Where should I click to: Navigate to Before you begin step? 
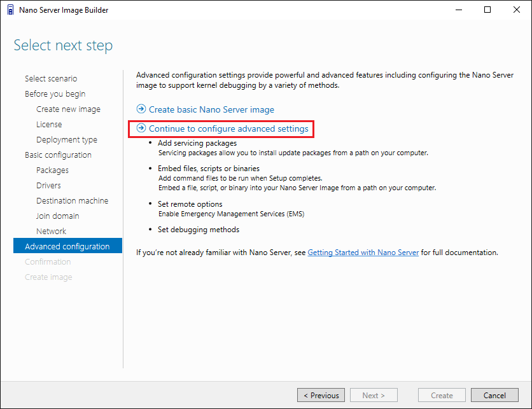tap(55, 94)
